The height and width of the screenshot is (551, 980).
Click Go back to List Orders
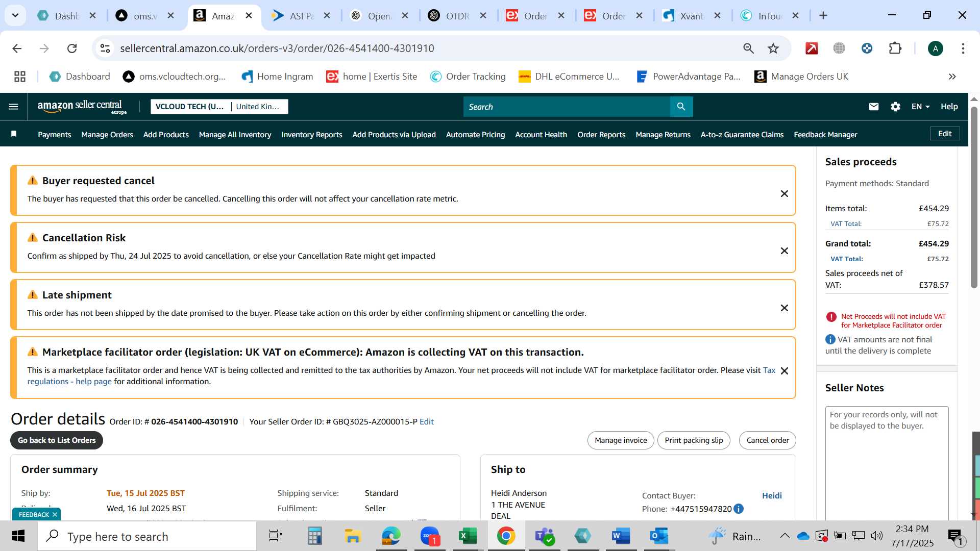click(57, 440)
